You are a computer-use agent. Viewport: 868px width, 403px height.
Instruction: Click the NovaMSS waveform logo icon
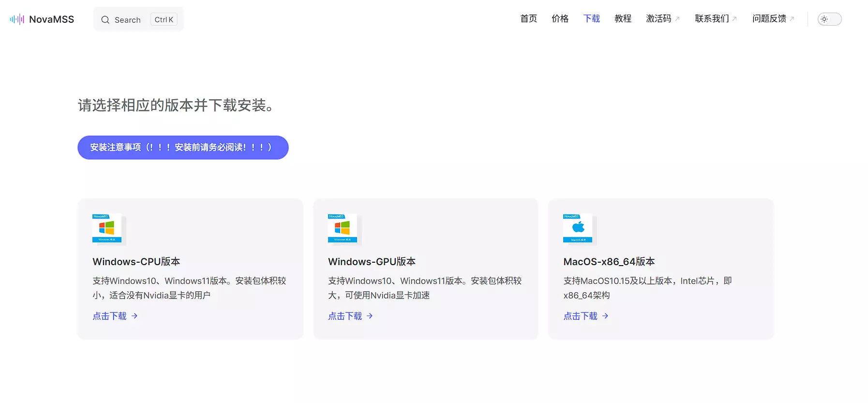point(17,19)
